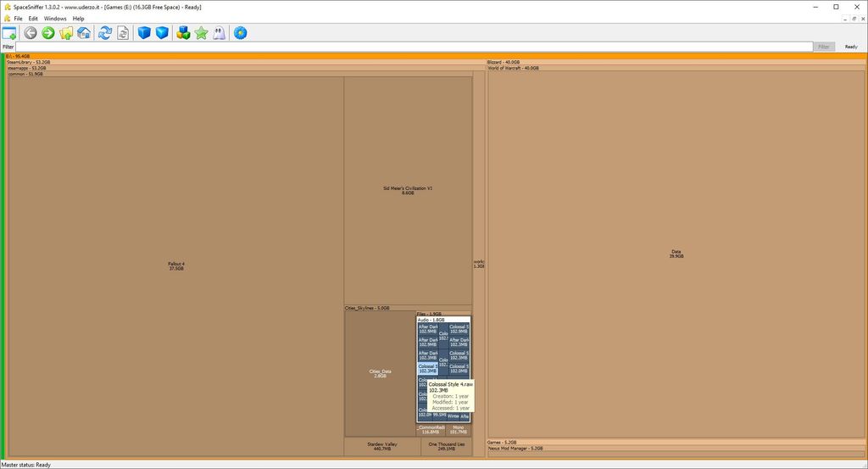Select the One Thousand Lies block
The height and width of the screenshot is (469, 868).
click(x=446, y=446)
